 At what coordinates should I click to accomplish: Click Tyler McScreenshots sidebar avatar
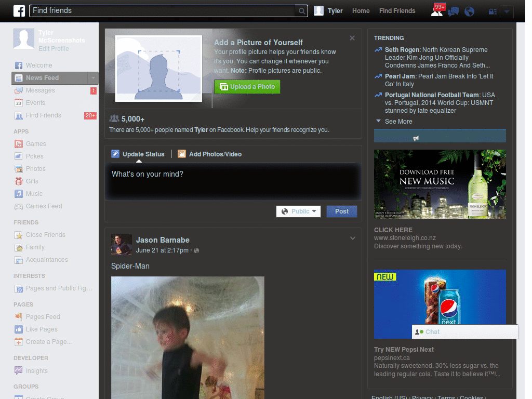point(24,38)
